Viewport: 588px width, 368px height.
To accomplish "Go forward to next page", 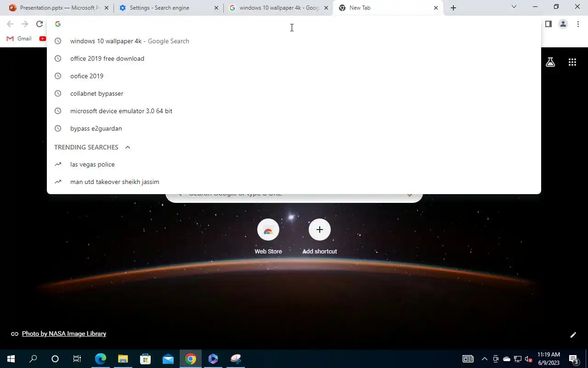I will (25, 24).
